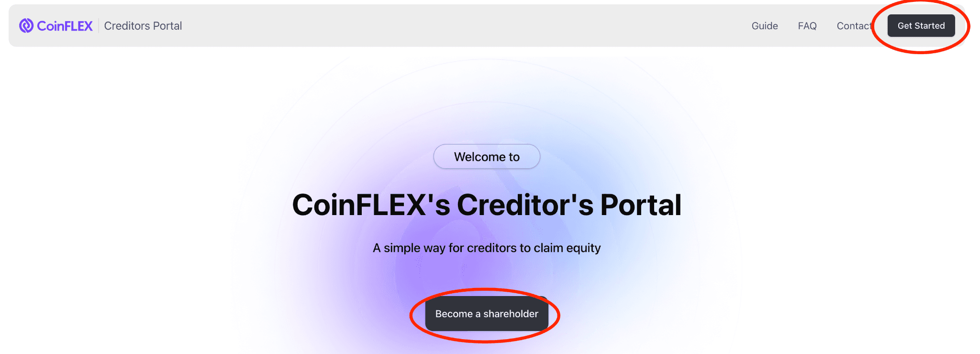Click the word Portal in the large heading

pos(641,205)
